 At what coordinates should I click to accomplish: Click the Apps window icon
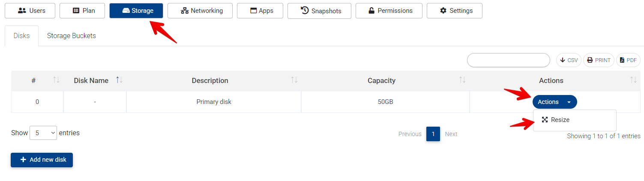(x=253, y=11)
